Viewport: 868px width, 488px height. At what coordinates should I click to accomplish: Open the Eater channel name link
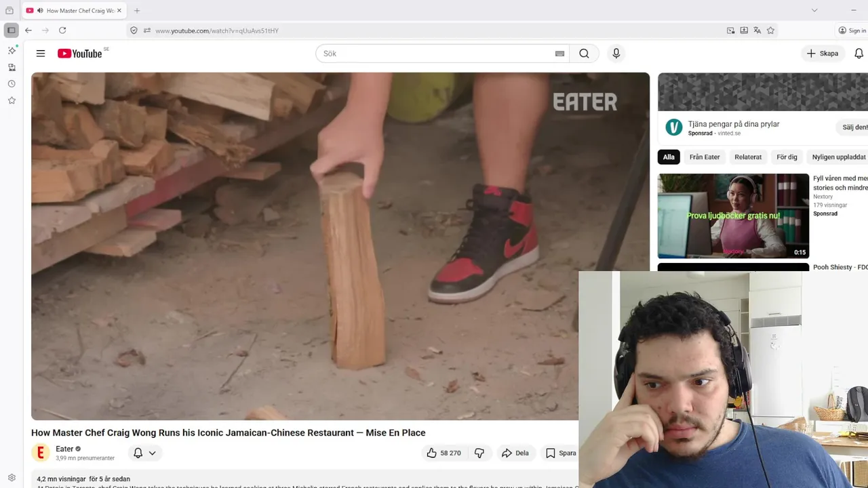coord(64,449)
